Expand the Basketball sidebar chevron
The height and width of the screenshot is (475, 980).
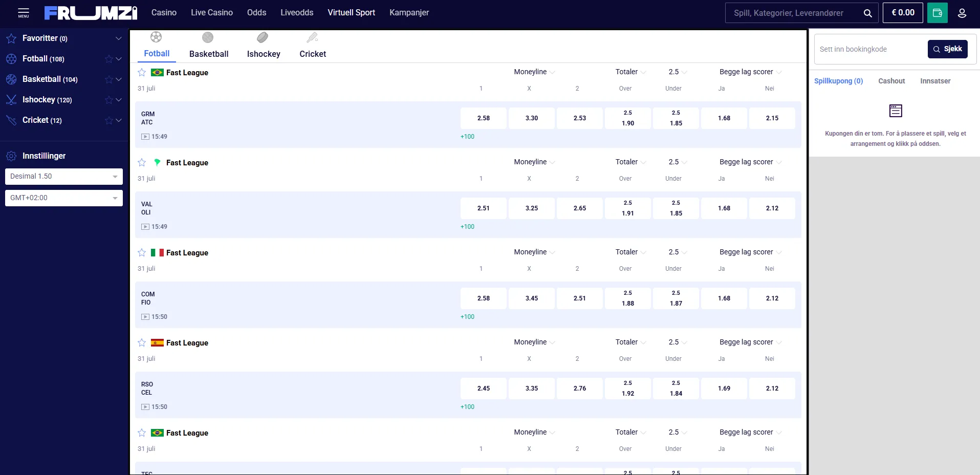pyautogui.click(x=119, y=79)
